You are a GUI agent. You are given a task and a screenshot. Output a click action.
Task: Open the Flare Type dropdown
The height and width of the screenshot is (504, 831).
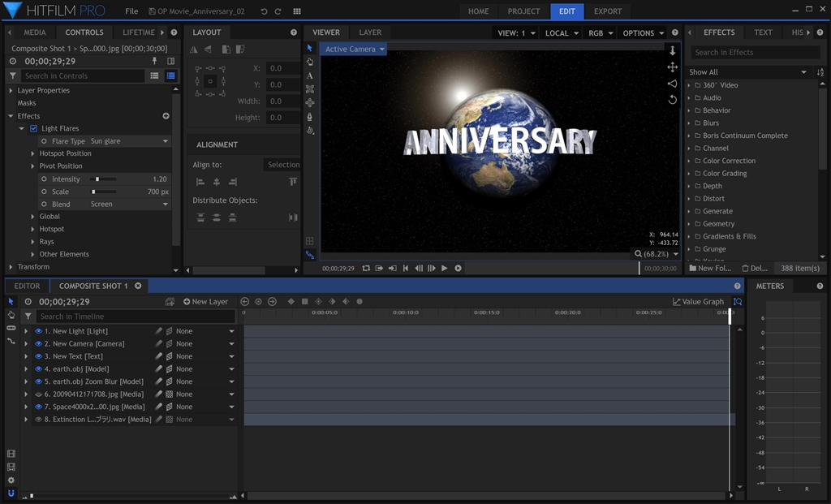(x=128, y=141)
